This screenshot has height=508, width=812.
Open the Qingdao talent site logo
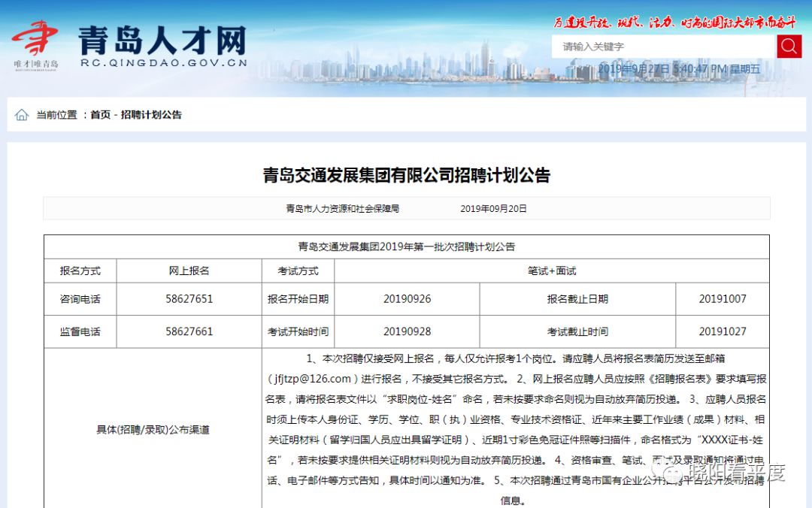pyautogui.click(x=35, y=44)
